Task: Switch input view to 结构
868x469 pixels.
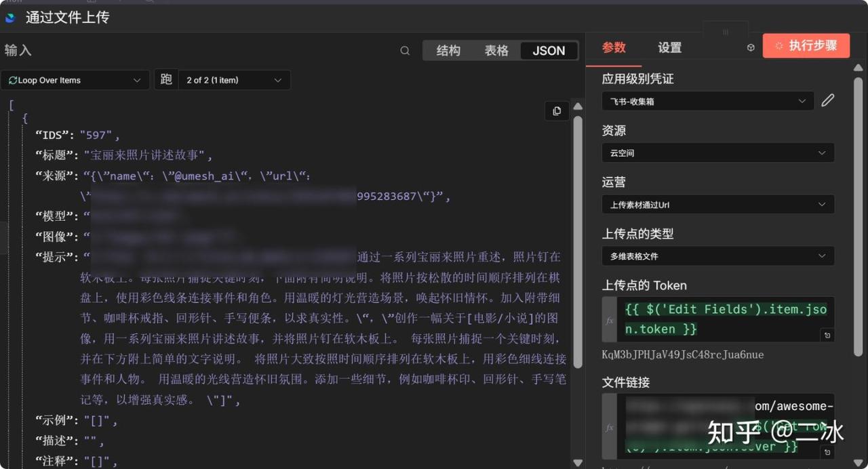Action: (448, 51)
